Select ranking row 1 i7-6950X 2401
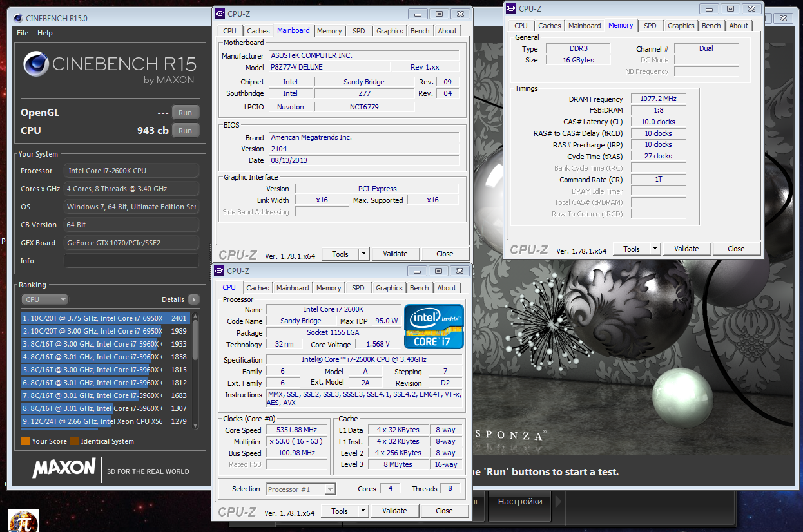 (x=106, y=318)
